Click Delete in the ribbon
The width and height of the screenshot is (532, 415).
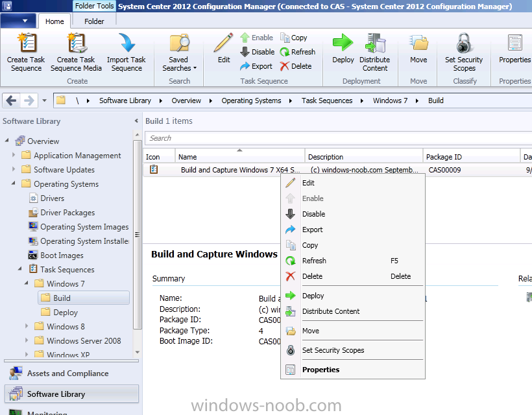click(295, 66)
